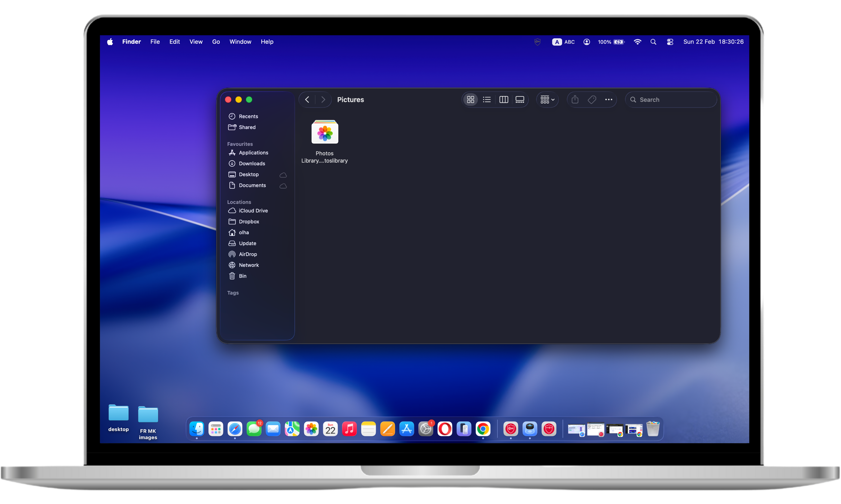841x504 pixels.
Task: Open Bin in the sidebar
Action: coord(242,276)
